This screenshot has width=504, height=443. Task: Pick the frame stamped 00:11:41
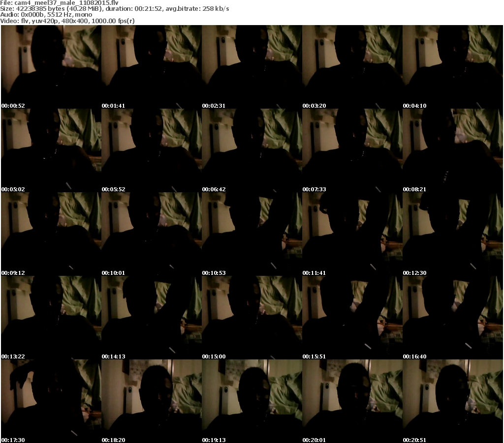click(x=352, y=234)
